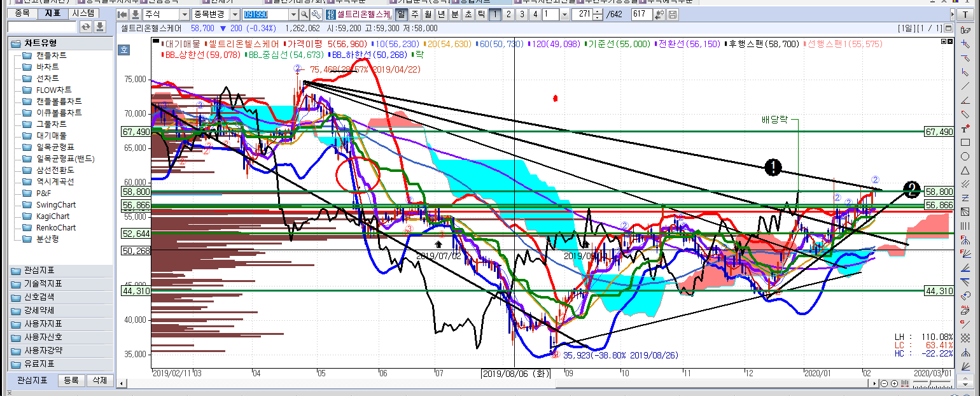Toggle the 주 (weekly) period button
The width and height of the screenshot is (980, 396).
[414, 14]
